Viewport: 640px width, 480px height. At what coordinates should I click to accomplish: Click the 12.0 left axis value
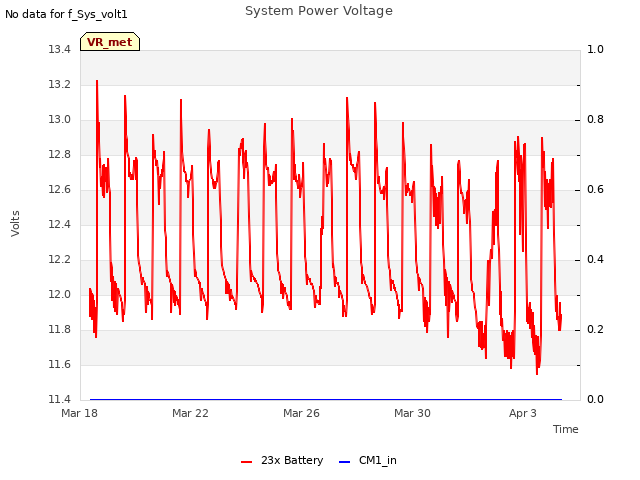click(x=60, y=295)
